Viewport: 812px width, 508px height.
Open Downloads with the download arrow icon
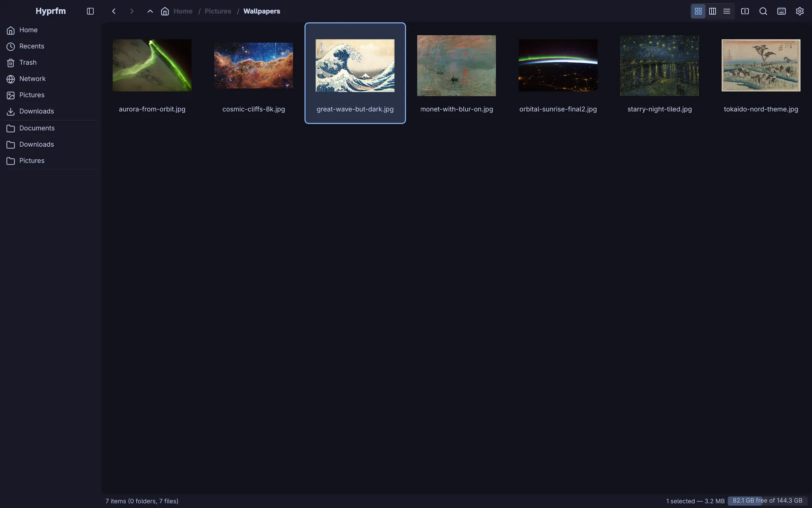click(x=51, y=111)
